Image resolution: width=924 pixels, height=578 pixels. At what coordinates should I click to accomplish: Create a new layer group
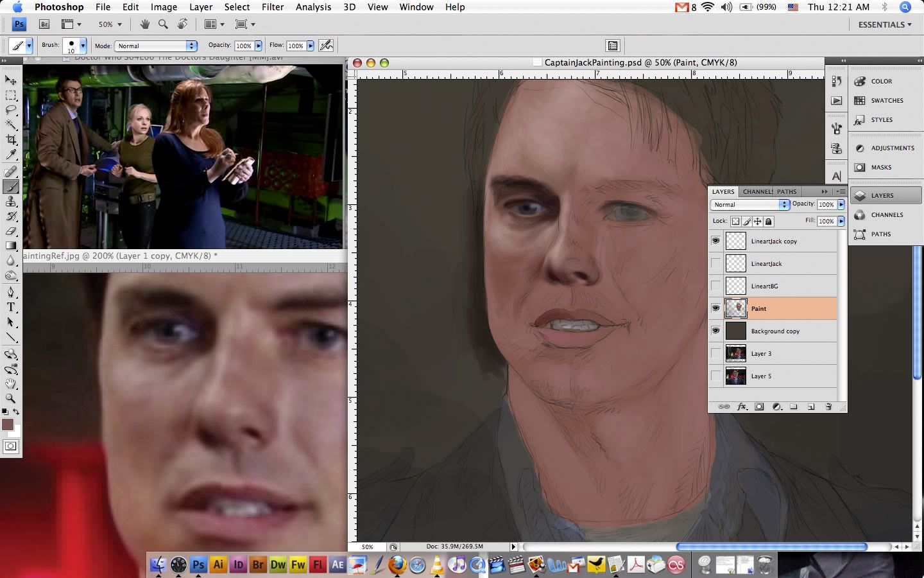tap(794, 407)
